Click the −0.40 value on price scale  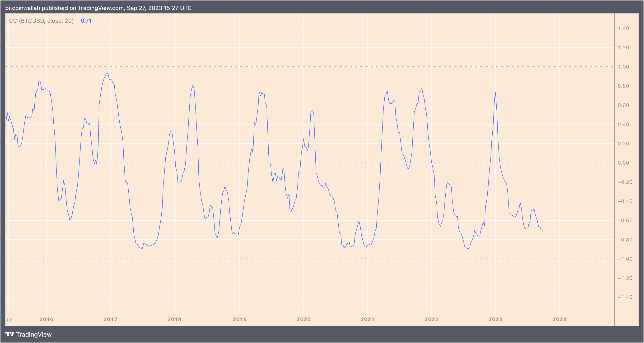click(x=625, y=201)
